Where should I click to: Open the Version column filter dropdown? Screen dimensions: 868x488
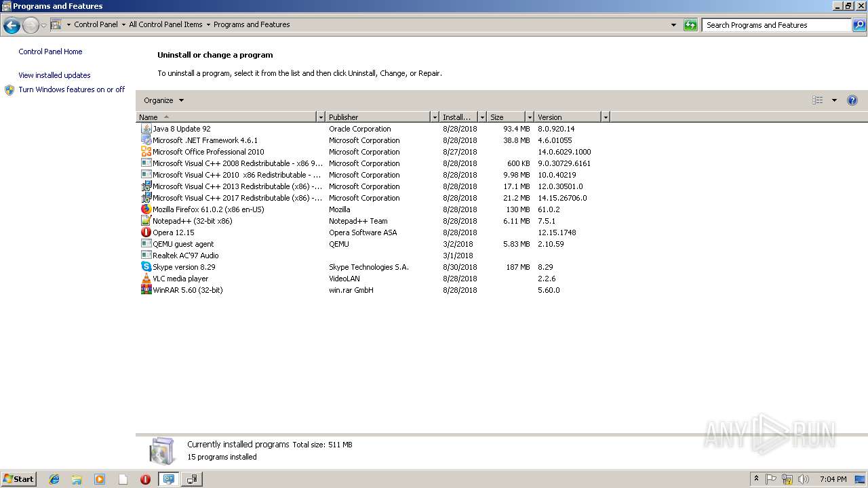pyautogui.click(x=606, y=117)
